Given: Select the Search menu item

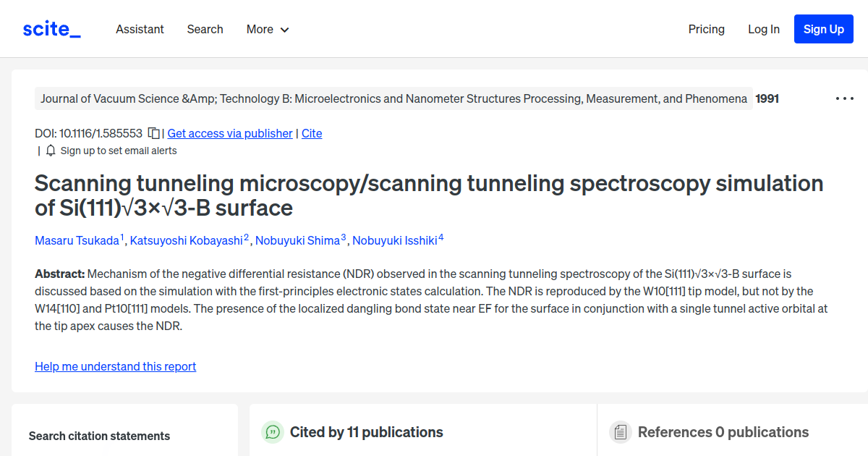Looking at the screenshot, I should (205, 29).
